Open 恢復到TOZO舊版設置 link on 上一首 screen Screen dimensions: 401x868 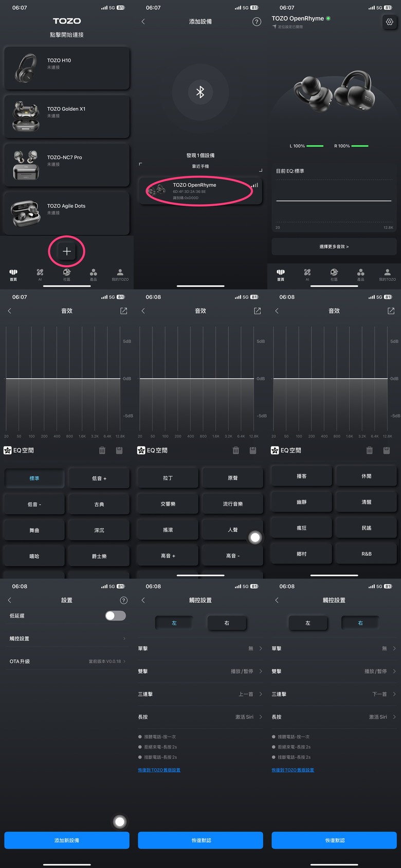(x=159, y=770)
